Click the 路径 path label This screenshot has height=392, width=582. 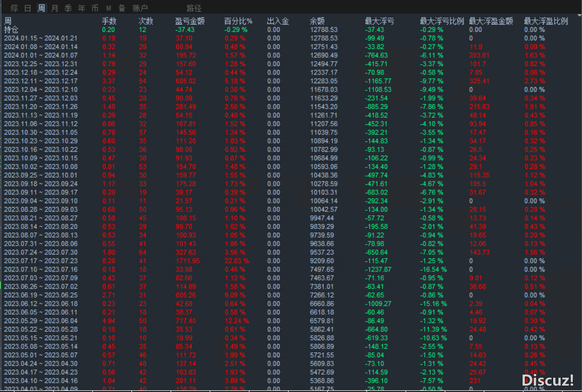coord(194,8)
